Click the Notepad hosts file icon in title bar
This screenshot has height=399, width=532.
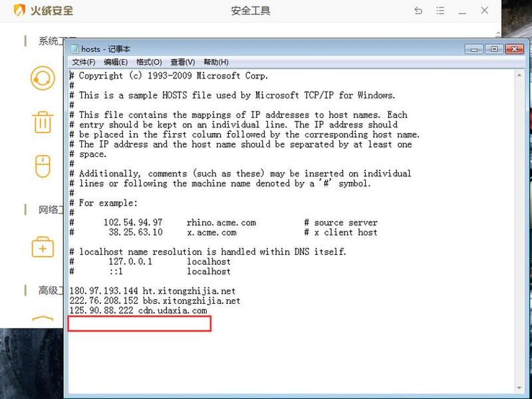tap(74, 49)
